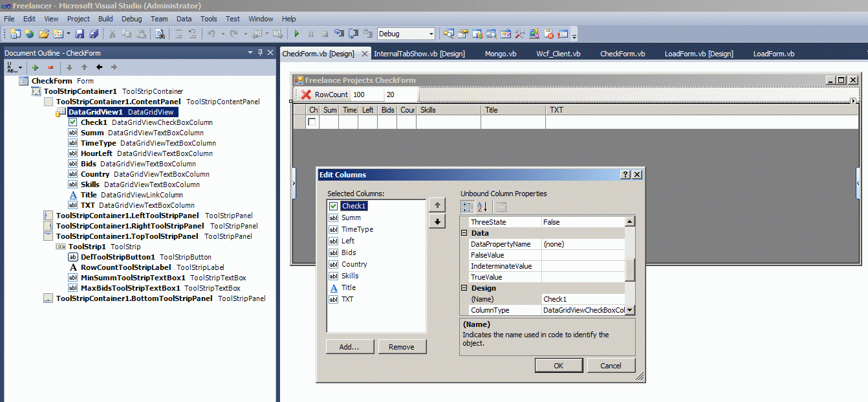This screenshot has width=868, height=402.
Task: Click the Paste clipboard icon
Action: point(140,34)
